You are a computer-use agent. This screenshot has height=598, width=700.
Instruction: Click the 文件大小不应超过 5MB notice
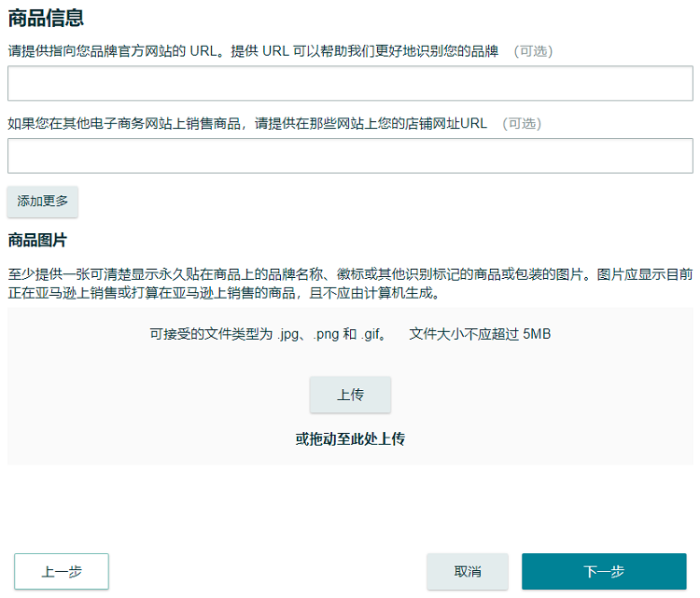tap(480, 334)
